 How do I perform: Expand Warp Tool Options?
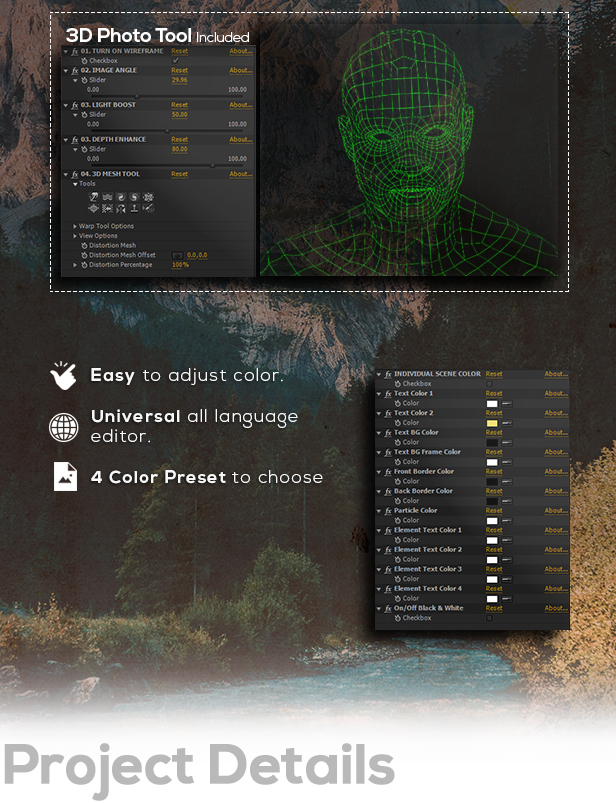click(x=75, y=226)
